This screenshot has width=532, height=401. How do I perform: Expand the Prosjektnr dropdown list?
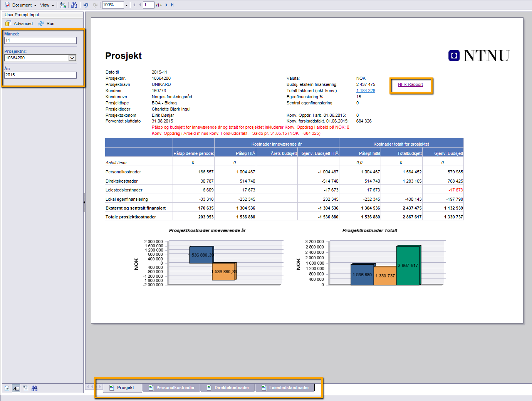click(x=72, y=58)
